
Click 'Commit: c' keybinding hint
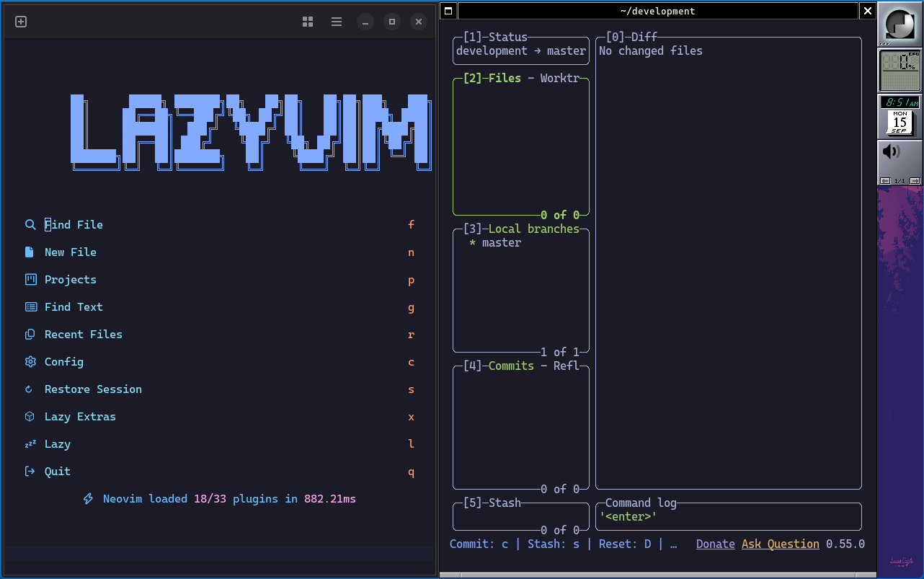click(479, 544)
